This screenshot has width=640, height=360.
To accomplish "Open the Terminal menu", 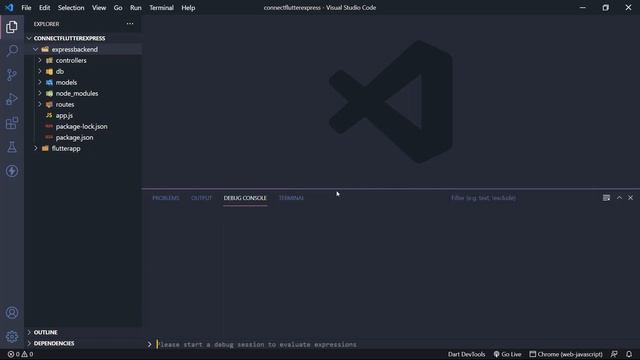I will coord(161,8).
